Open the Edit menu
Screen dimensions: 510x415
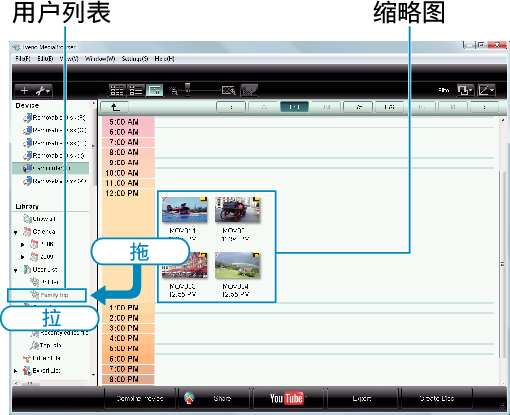(45, 59)
